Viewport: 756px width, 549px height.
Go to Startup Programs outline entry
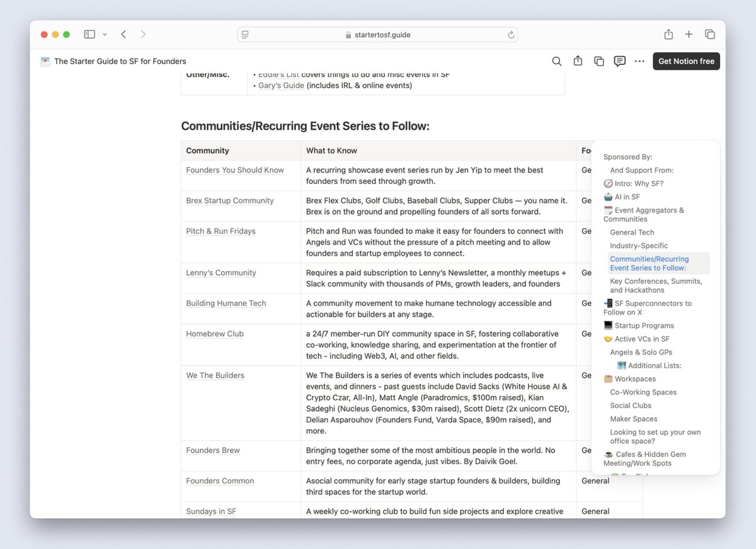[x=639, y=325]
